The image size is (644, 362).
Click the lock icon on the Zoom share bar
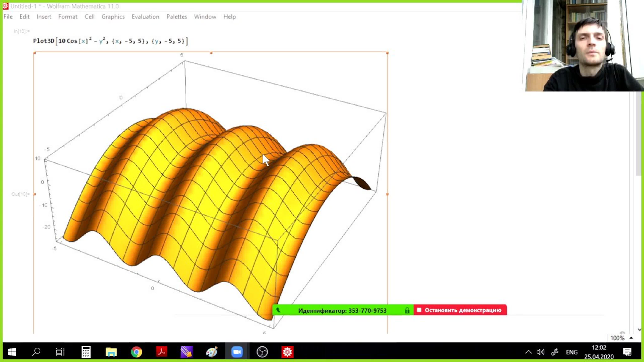point(407,310)
